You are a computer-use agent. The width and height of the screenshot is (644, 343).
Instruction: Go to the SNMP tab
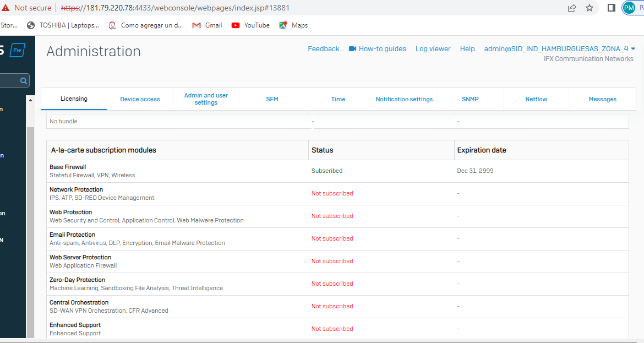pyautogui.click(x=470, y=99)
